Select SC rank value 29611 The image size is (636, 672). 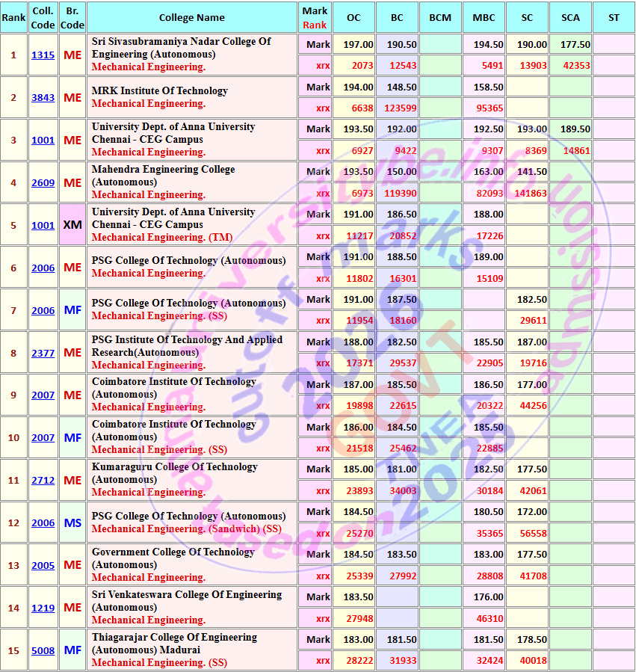533,321
